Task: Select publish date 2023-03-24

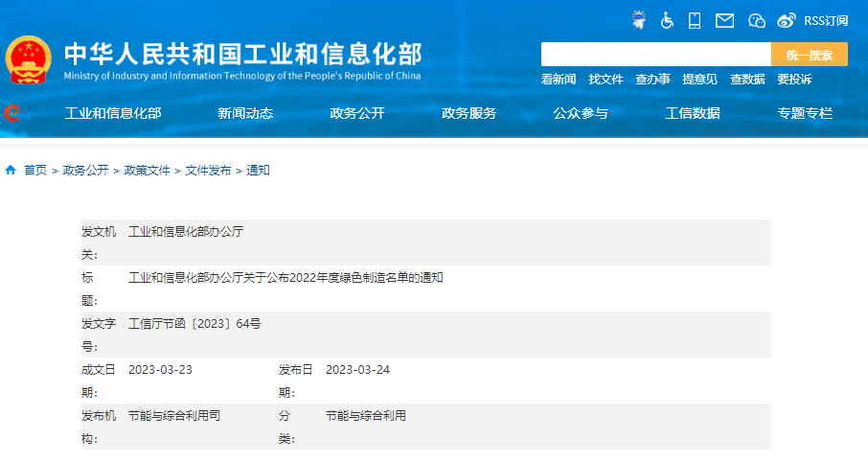Action: (357, 369)
